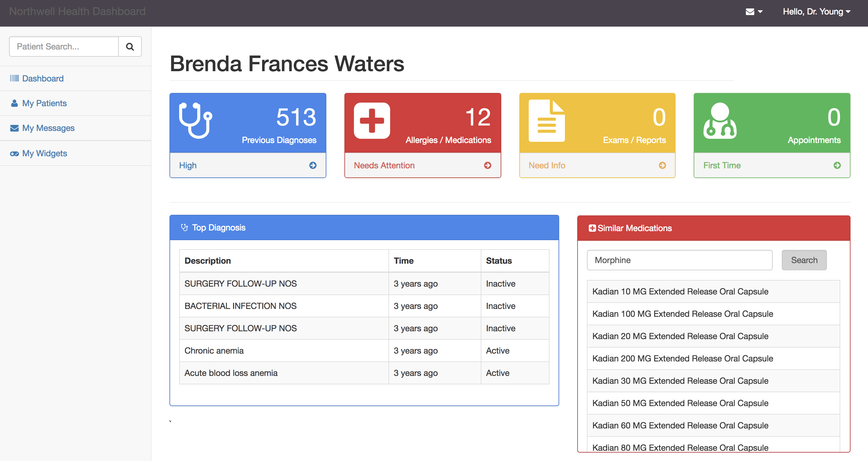Go to My Patients in sidebar
This screenshot has height=461, width=868.
pos(44,103)
